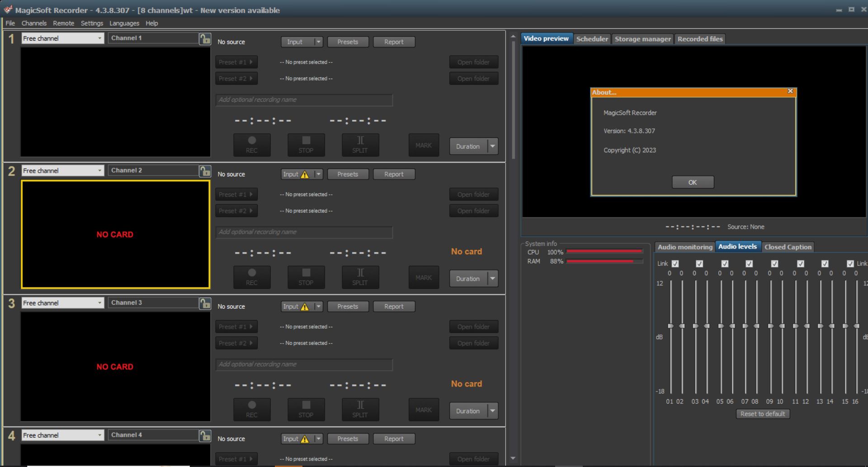Click the MARK button on channel 1

coord(424,145)
